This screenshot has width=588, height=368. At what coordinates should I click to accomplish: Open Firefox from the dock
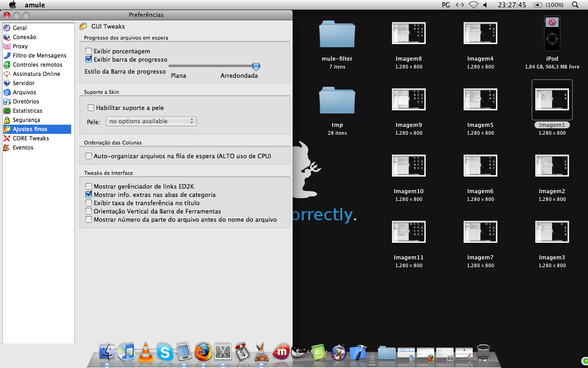(x=204, y=352)
